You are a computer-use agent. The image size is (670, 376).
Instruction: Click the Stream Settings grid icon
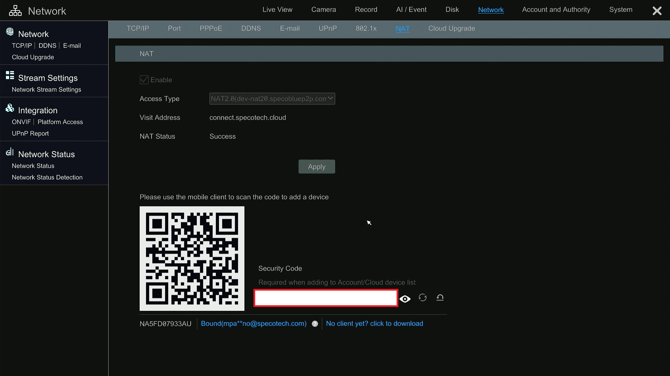[10, 76]
